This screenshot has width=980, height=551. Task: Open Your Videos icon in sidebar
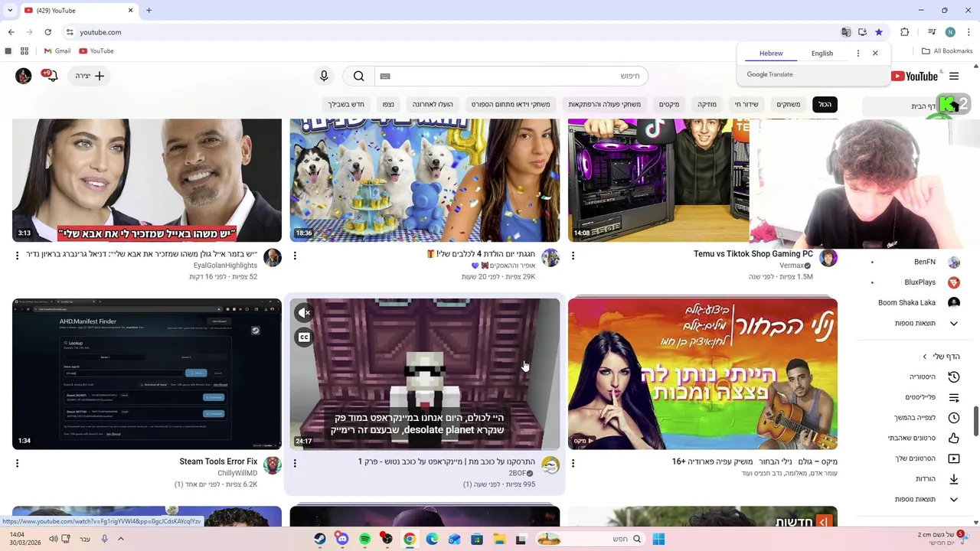tap(954, 458)
